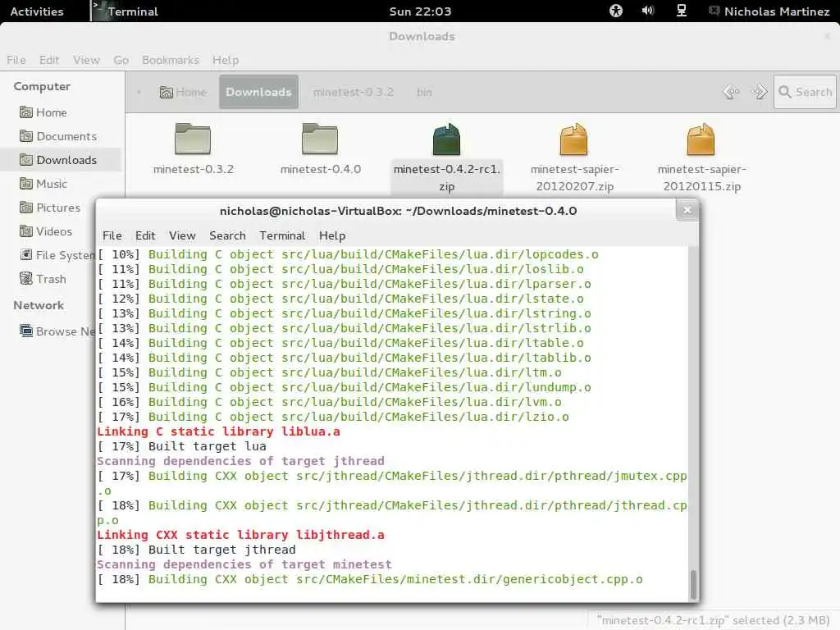
Task: Click the terminal title bar text
Action: pyautogui.click(x=398, y=211)
